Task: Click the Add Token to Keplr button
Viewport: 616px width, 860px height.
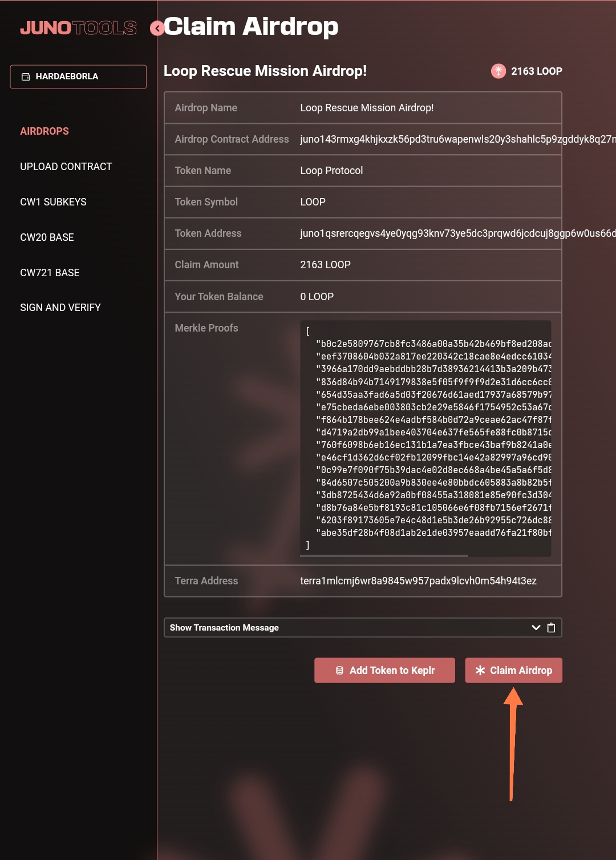Action: point(384,671)
